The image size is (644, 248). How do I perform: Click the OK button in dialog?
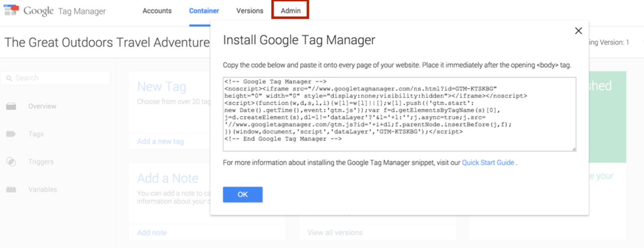click(243, 194)
